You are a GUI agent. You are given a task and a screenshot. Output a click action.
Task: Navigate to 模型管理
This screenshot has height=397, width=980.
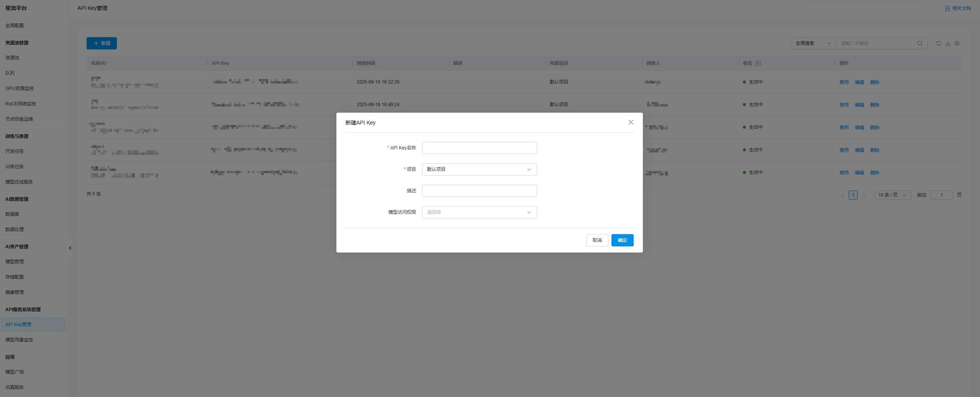click(15, 262)
